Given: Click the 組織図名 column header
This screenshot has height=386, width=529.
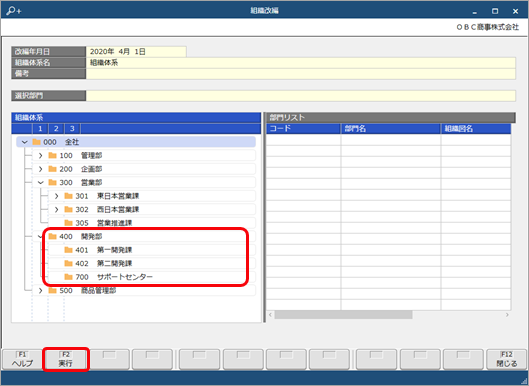Looking at the screenshot, I should (x=476, y=129).
